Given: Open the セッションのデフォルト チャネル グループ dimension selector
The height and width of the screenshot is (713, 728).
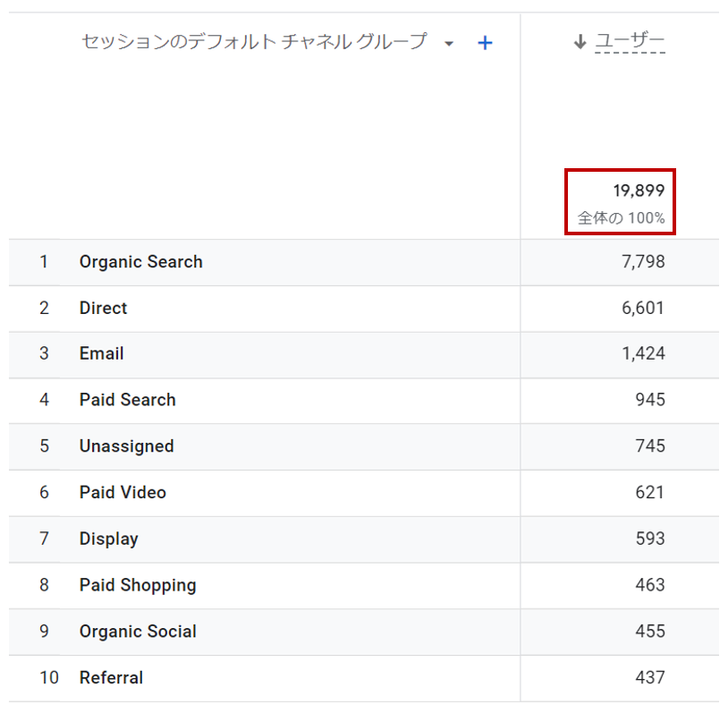Looking at the screenshot, I should 254,42.
